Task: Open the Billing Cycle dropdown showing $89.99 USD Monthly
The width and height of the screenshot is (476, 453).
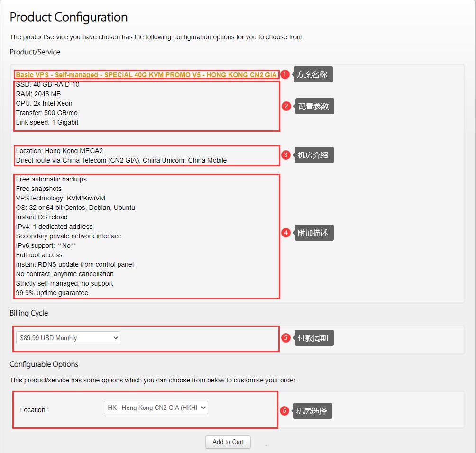Action: [x=68, y=338]
